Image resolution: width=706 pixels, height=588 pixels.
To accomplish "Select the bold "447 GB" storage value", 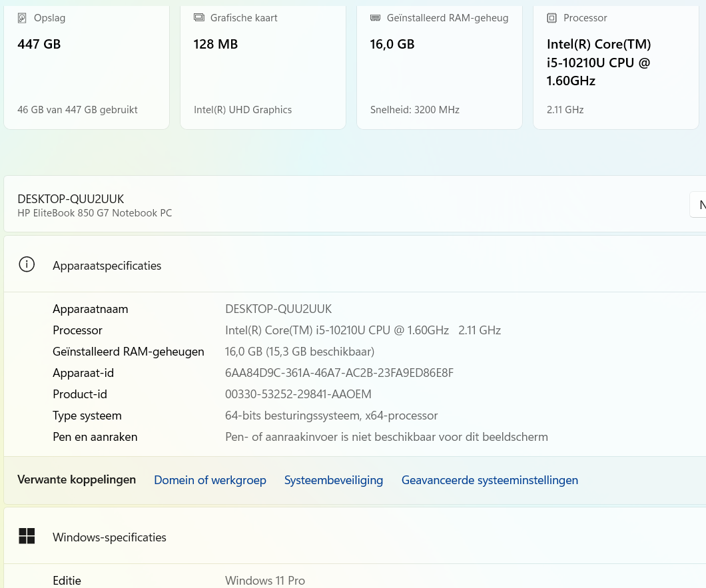I will [x=39, y=44].
